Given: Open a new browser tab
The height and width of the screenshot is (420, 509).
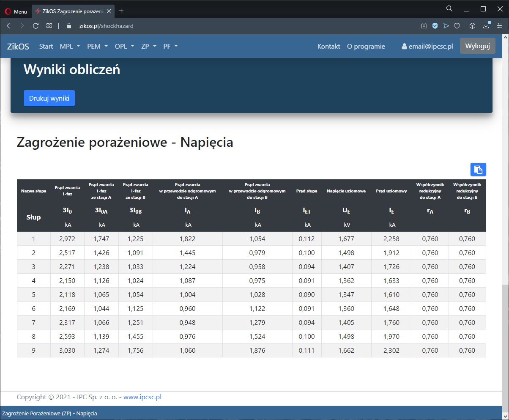Looking at the screenshot, I should [x=121, y=11].
